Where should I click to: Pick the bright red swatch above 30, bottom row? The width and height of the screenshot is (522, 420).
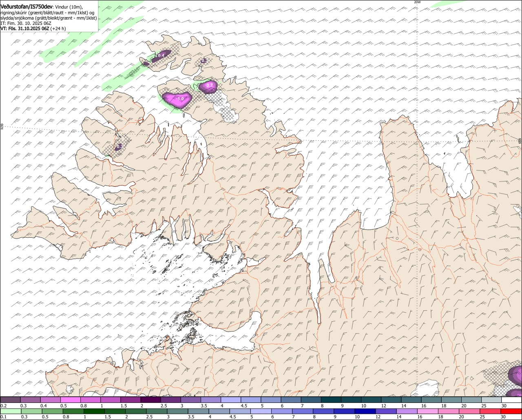pyautogui.click(x=511, y=411)
